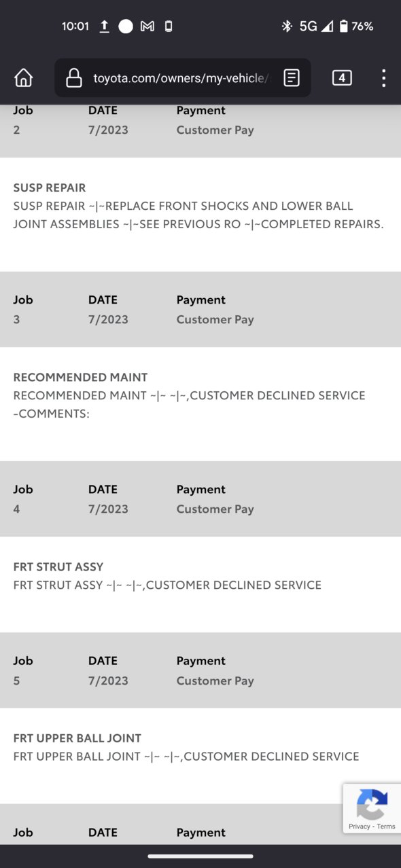Viewport: 401px width, 868px height.
Task: Click the reCAPTCHA logo badge
Action: [x=372, y=806]
